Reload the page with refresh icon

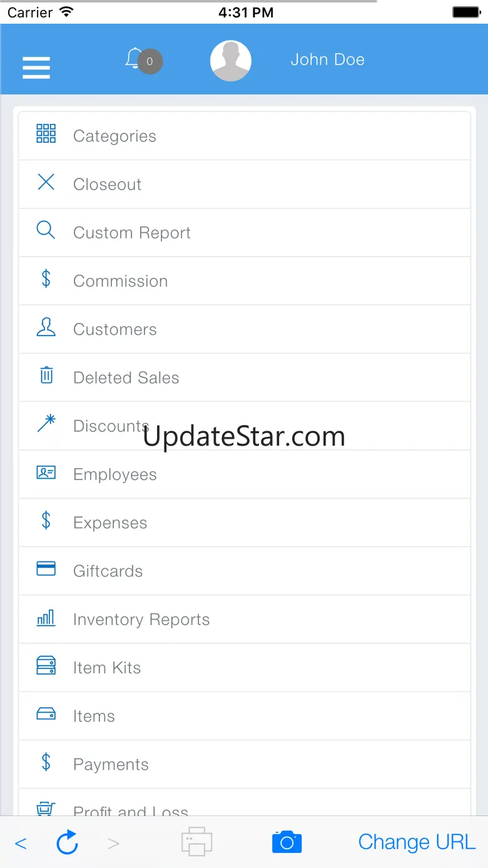(67, 842)
